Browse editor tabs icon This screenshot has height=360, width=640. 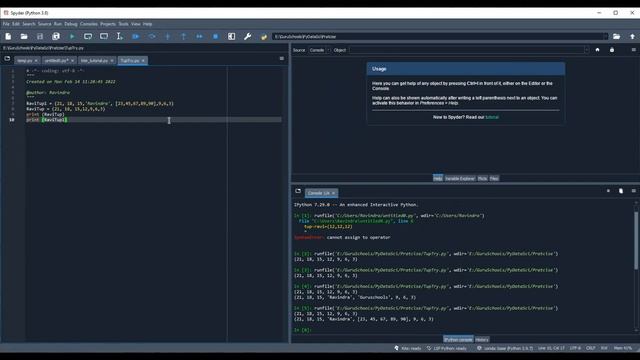click(x=7, y=59)
